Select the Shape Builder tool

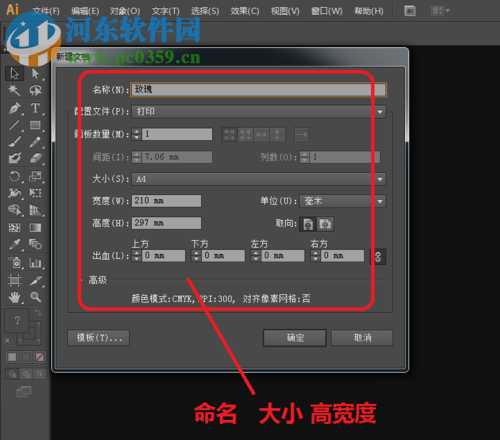click(14, 210)
